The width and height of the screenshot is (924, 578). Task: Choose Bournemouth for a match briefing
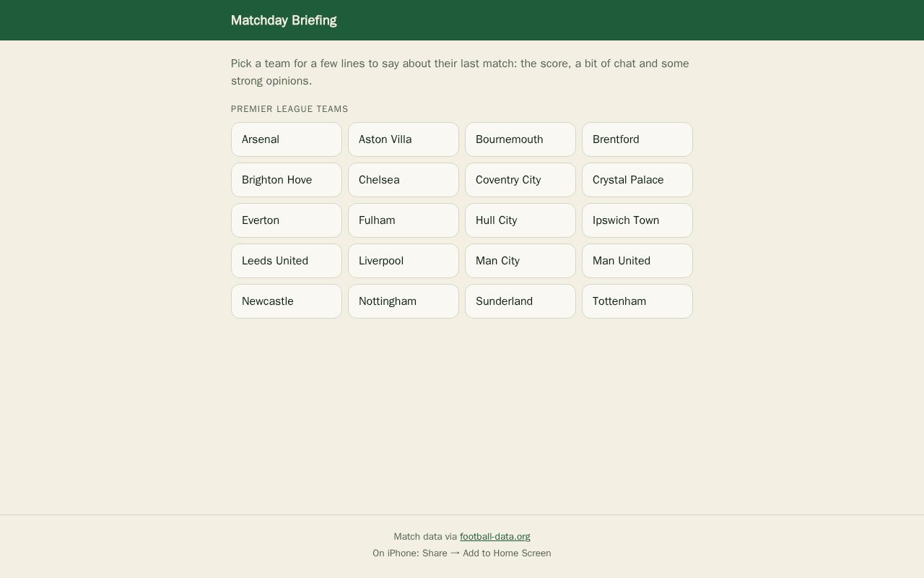pos(520,139)
